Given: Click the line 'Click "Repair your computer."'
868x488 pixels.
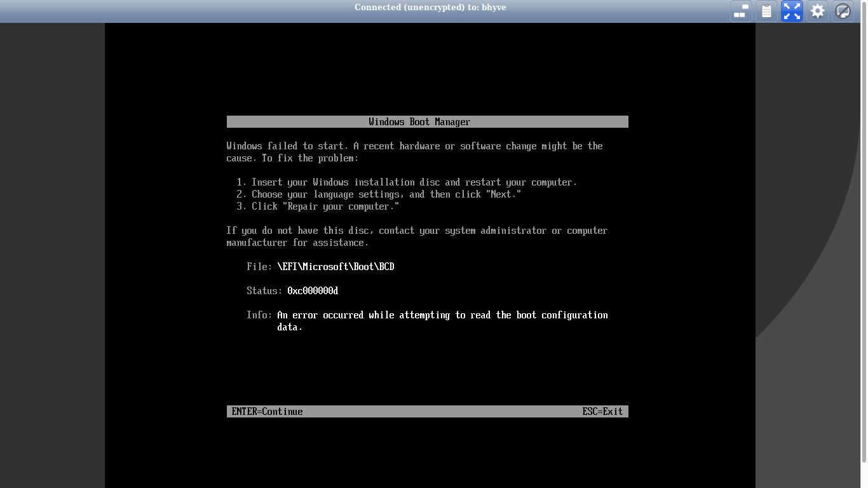Looking at the screenshot, I should pos(318,207).
